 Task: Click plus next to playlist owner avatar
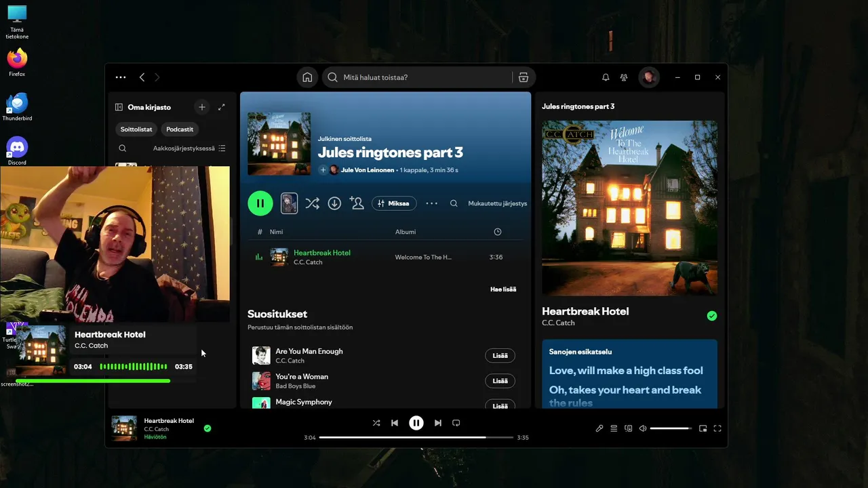click(323, 170)
